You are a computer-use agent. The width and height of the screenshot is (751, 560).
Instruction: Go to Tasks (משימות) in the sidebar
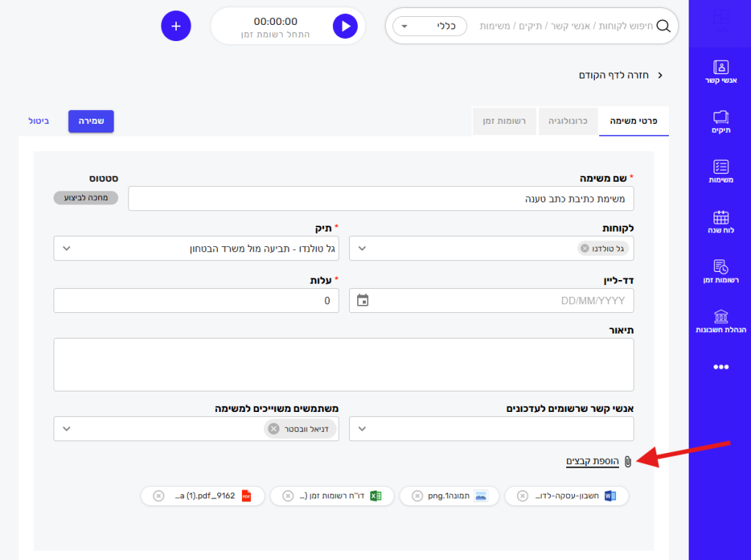tap(720, 172)
